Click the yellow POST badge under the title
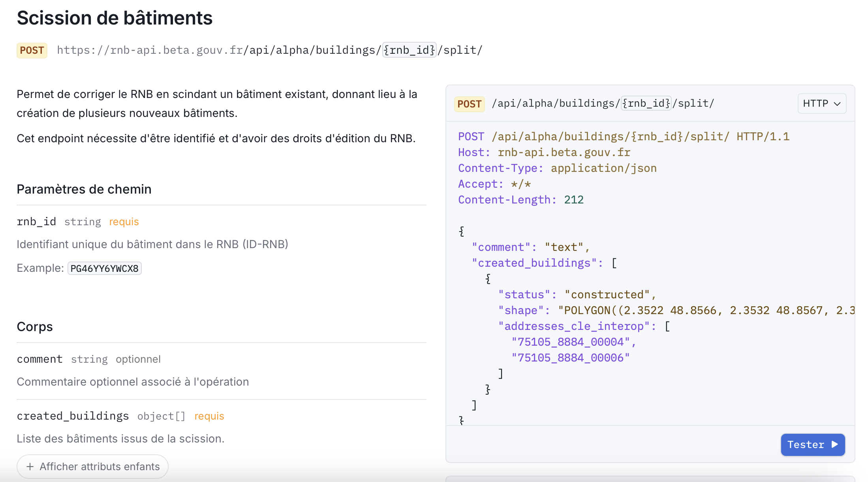This screenshot has width=868, height=482. (32, 51)
